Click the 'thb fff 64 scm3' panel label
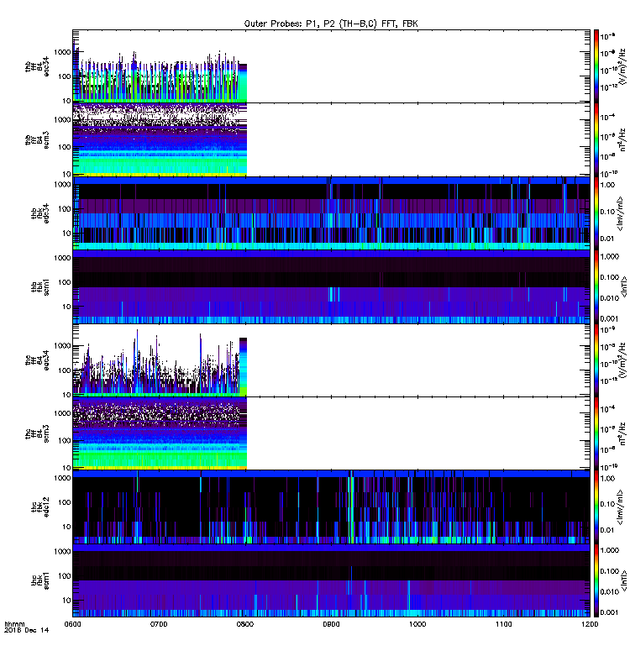The image size is (630, 672). [37, 140]
